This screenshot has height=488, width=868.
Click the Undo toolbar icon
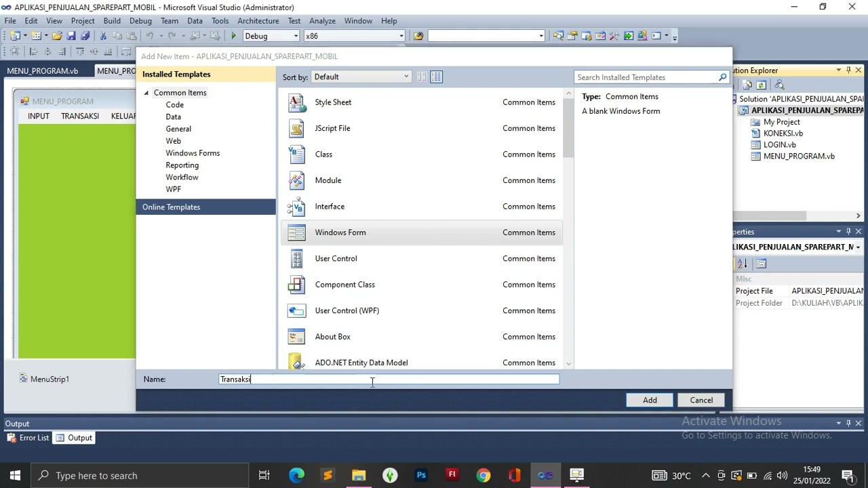point(149,36)
